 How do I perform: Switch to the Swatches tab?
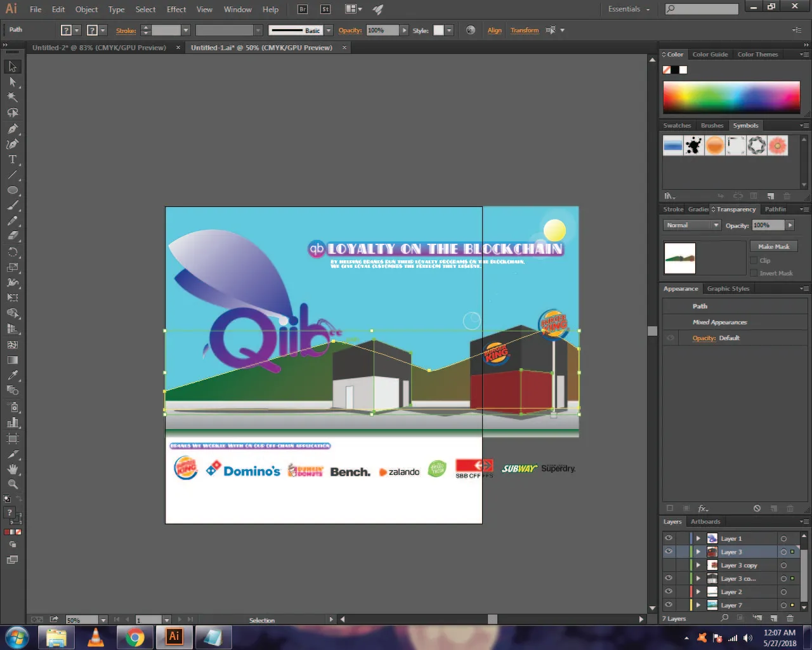click(677, 125)
